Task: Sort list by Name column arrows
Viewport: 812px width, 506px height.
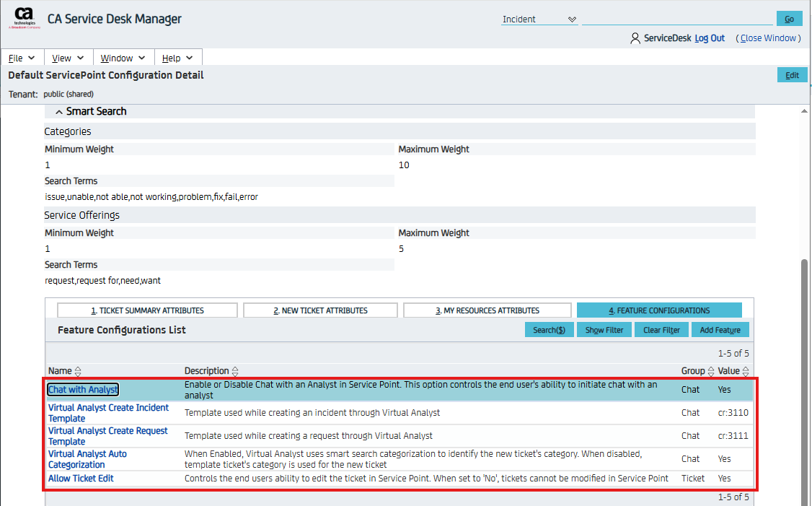Action: [78, 371]
